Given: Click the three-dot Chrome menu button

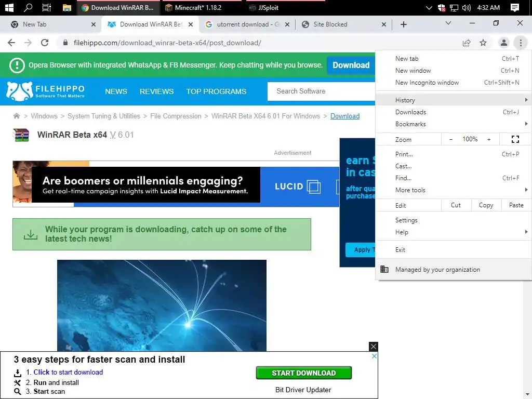Looking at the screenshot, I should coord(521,43).
